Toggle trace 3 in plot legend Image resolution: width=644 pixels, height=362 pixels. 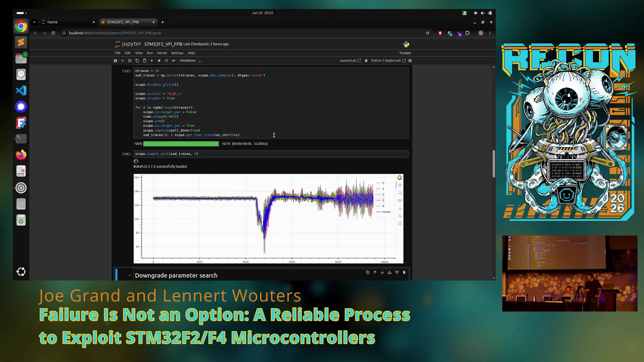380,200
